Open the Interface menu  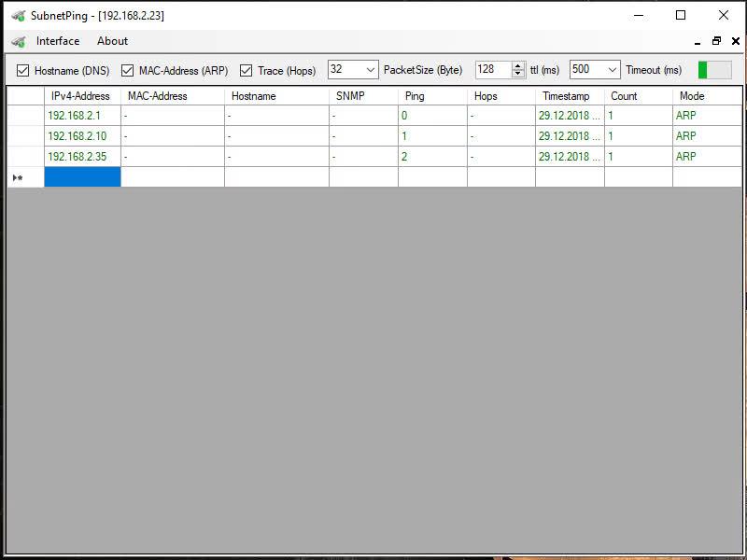[x=58, y=41]
